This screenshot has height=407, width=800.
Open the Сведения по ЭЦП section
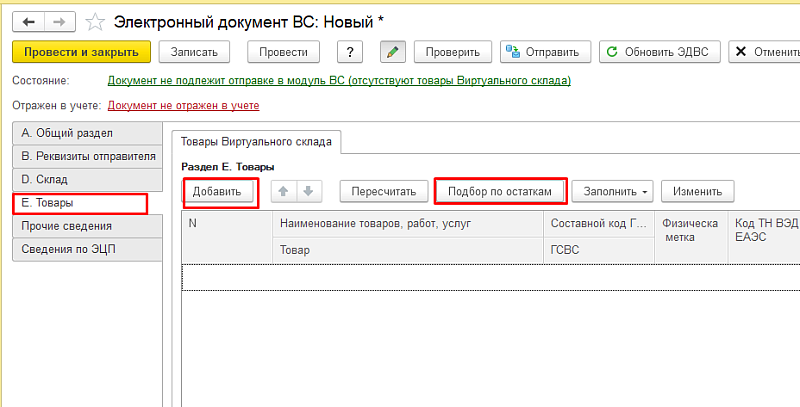[85, 249]
